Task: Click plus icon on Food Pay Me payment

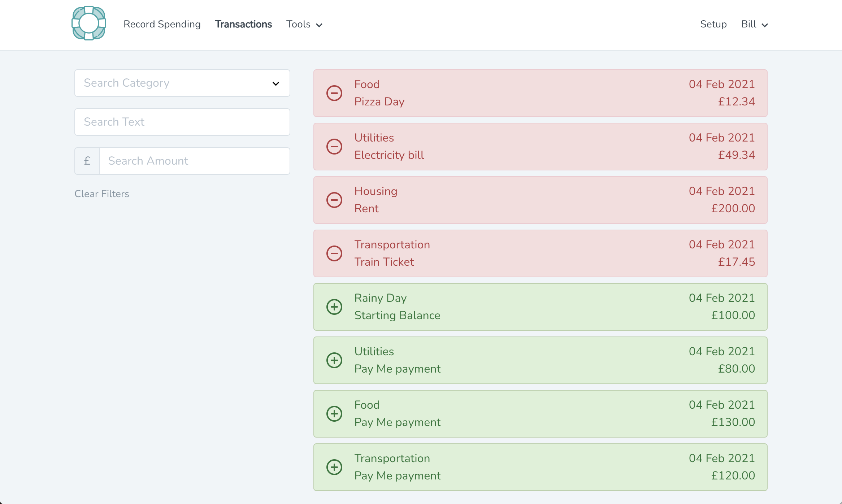Action: tap(334, 414)
